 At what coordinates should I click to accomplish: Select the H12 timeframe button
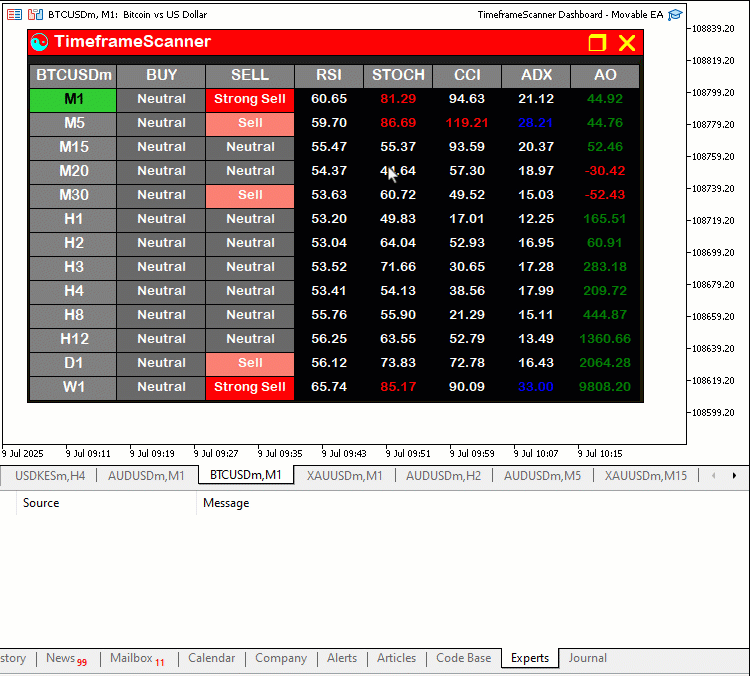73,340
